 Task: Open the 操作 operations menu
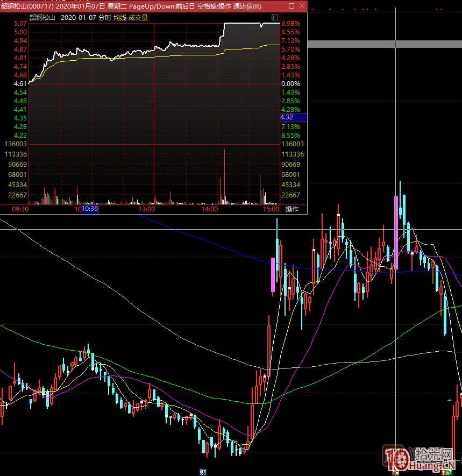tap(292, 209)
